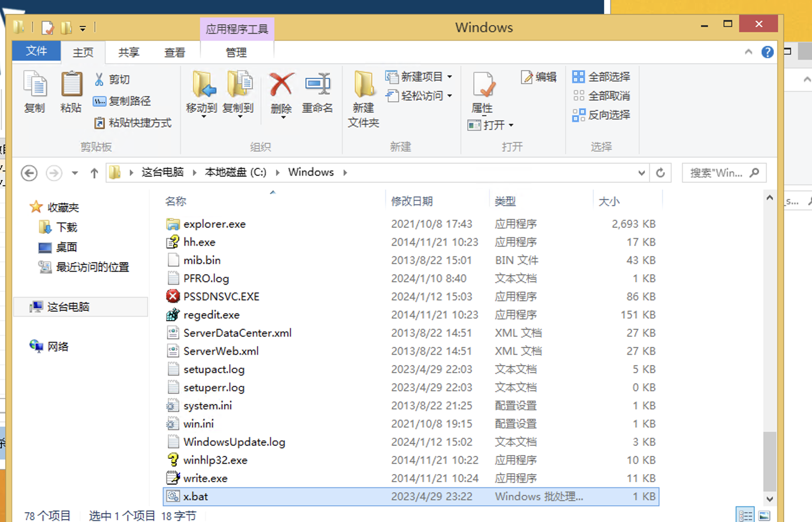The width and height of the screenshot is (812, 522).
Task: Click the 应用程序工具 contextual tab
Action: coord(237,29)
